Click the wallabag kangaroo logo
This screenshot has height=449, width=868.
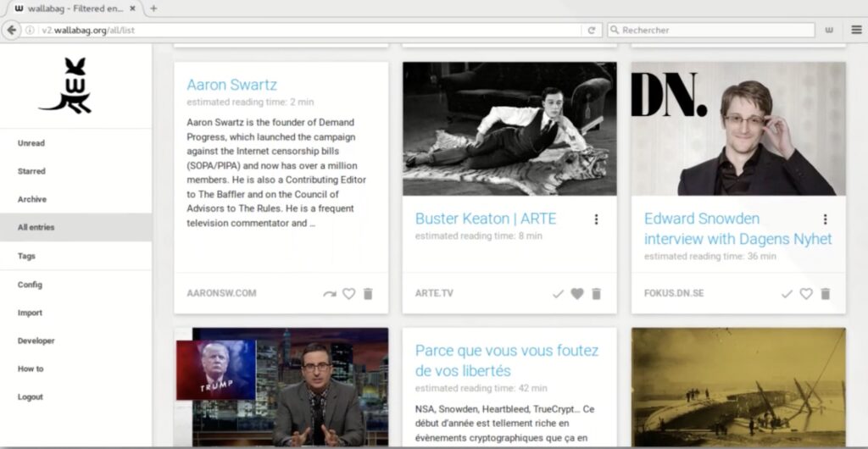[65, 86]
